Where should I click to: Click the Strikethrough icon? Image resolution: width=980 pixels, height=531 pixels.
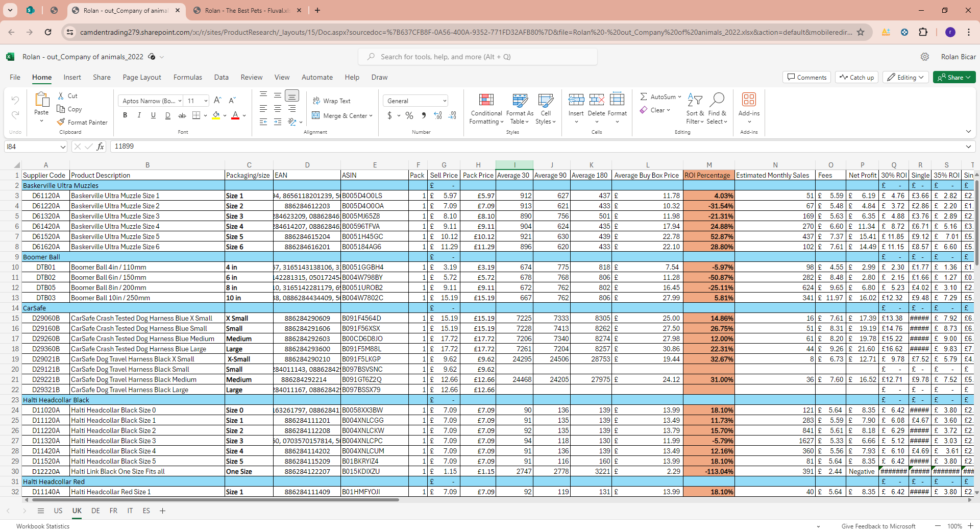tap(182, 115)
